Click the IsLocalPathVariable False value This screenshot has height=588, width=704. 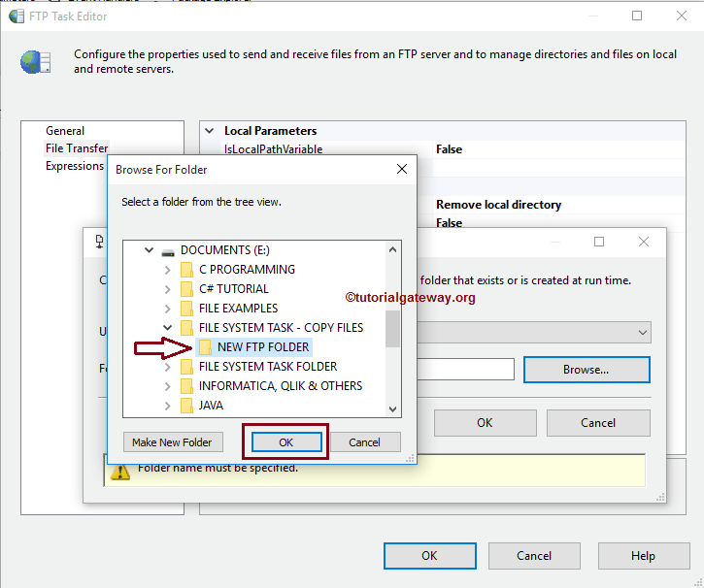(449, 149)
